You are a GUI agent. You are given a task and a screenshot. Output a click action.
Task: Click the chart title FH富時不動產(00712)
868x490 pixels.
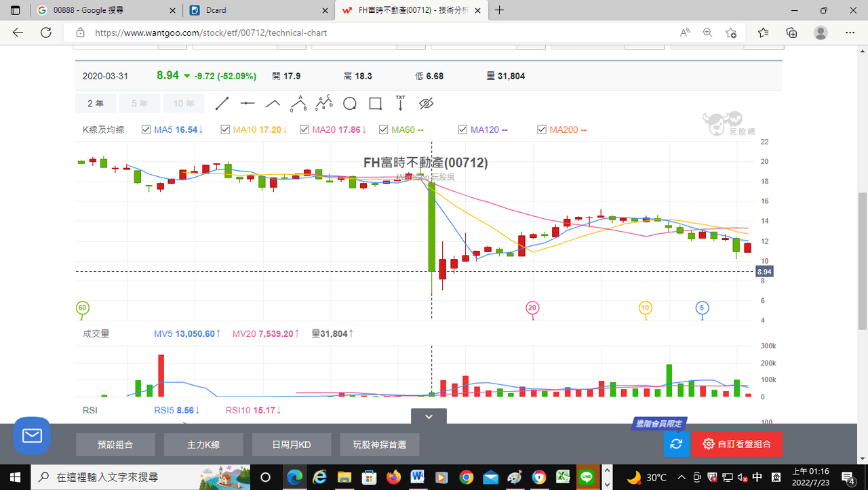[426, 163]
